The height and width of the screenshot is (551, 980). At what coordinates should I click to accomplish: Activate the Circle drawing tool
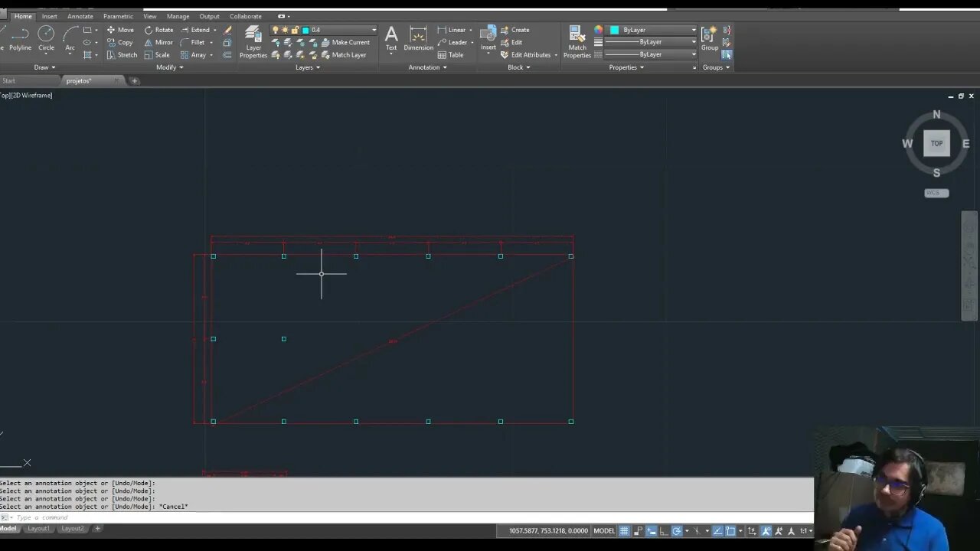(46, 38)
